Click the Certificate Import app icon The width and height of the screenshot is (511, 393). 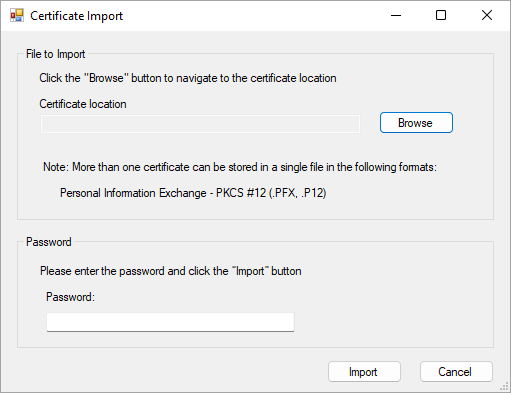(17, 15)
